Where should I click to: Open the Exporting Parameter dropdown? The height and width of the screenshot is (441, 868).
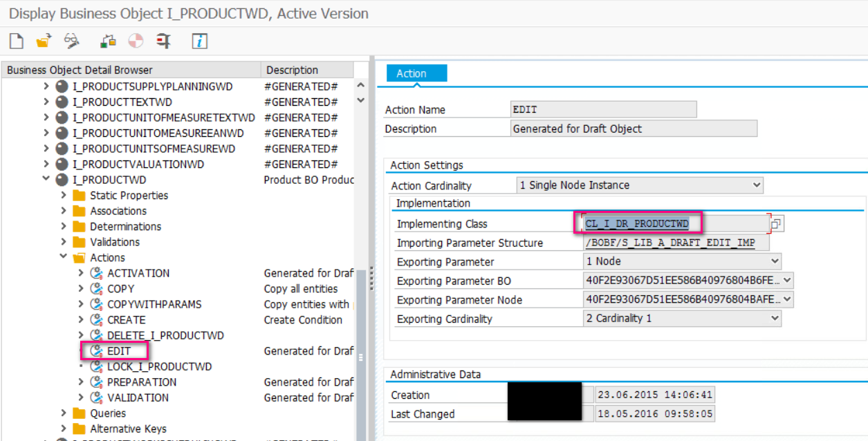(x=775, y=261)
